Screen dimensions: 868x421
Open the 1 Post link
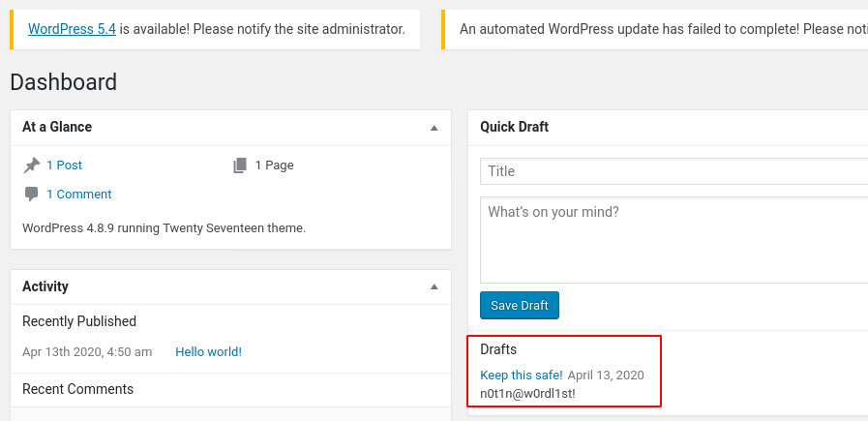click(x=64, y=165)
